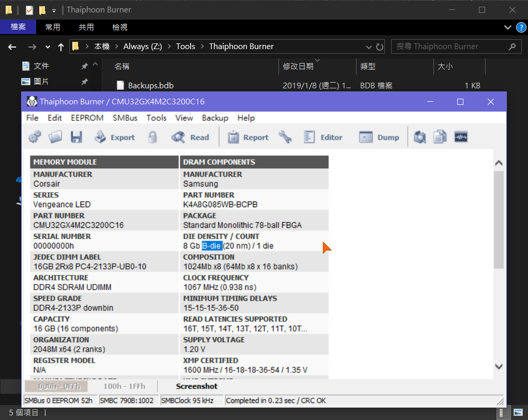
Task: Sort by the 類型 column header
Action: point(395,66)
